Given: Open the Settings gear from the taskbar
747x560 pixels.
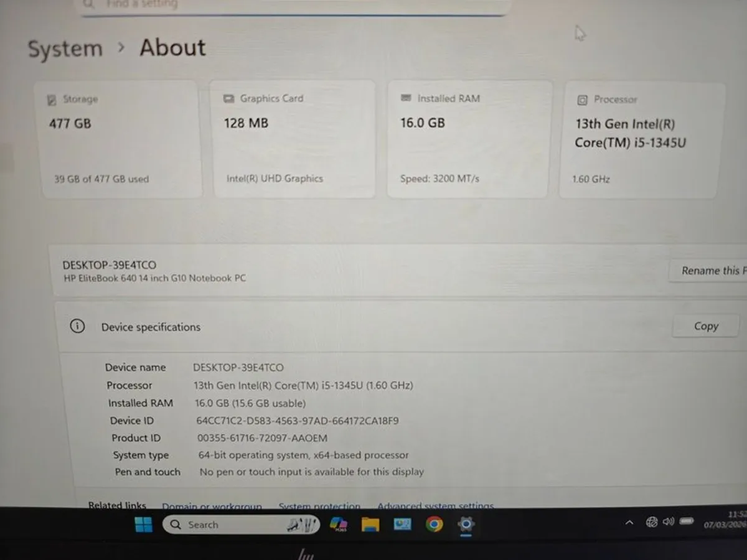Looking at the screenshot, I should tap(466, 525).
